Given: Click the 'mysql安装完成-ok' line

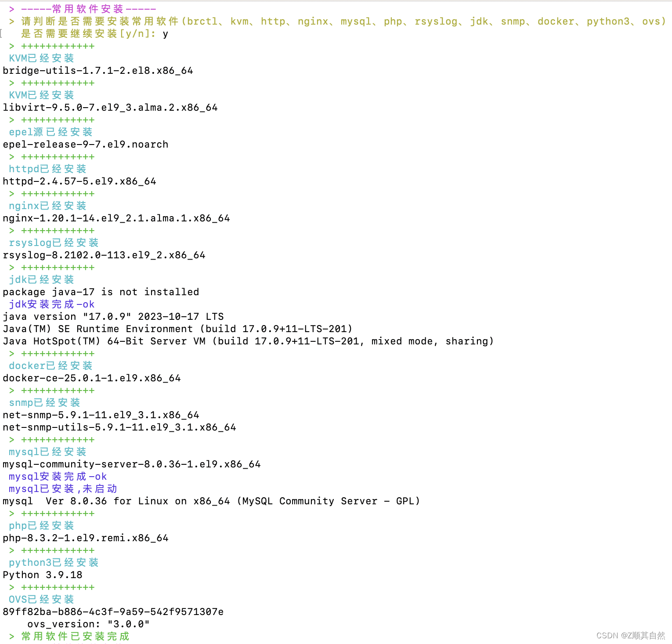Looking at the screenshot, I should tap(58, 477).
